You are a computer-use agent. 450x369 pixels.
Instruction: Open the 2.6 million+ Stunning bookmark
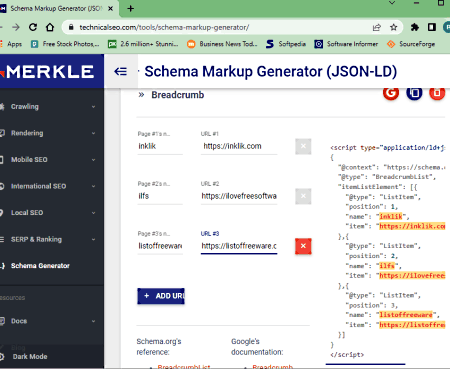[143, 44]
